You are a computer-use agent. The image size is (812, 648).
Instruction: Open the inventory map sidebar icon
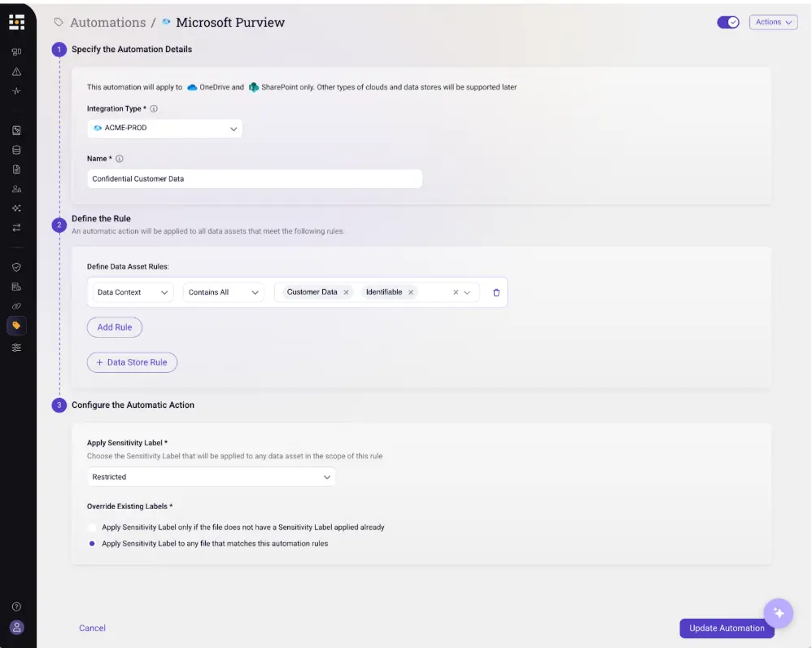coord(16,130)
